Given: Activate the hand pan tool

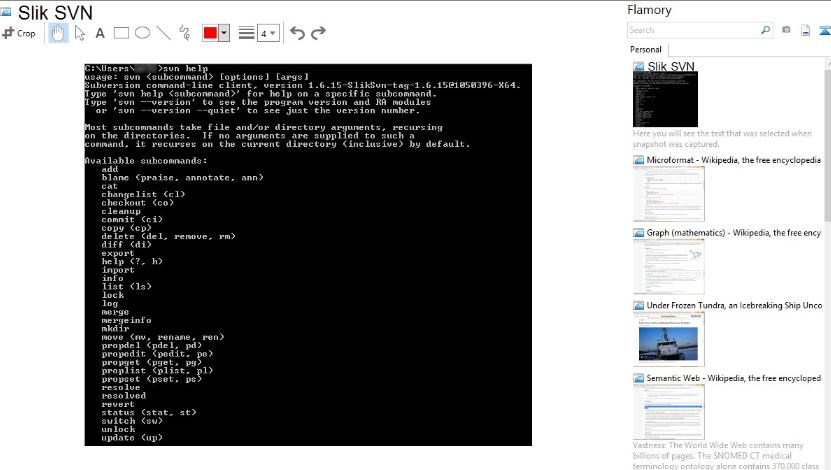Looking at the screenshot, I should [x=58, y=33].
